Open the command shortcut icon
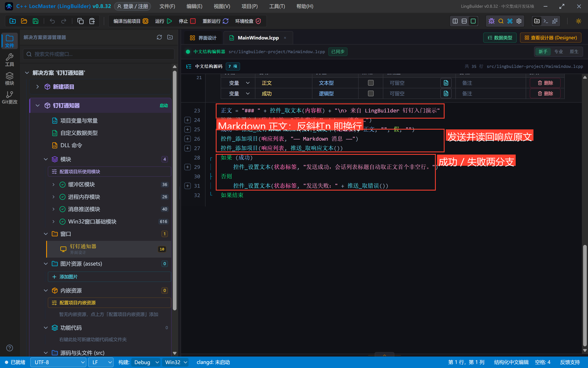Viewport: 588px width, 368px height. (x=510, y=21)
